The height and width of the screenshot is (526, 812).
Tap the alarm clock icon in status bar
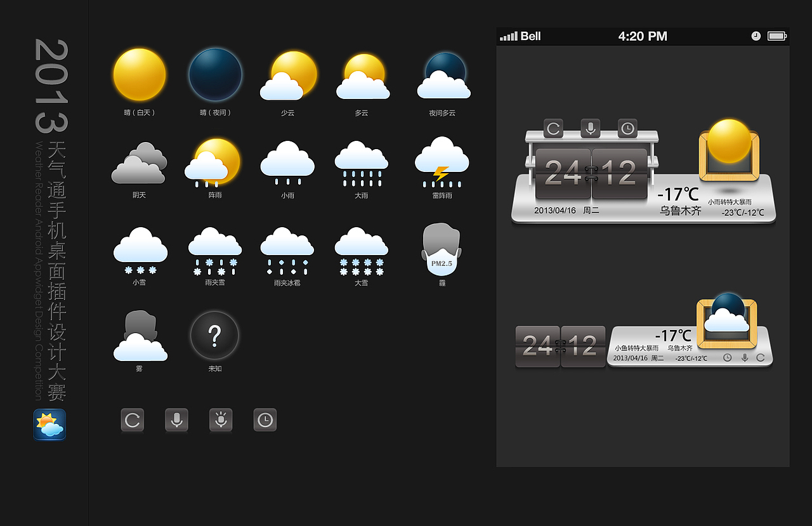tap(756, 36)
